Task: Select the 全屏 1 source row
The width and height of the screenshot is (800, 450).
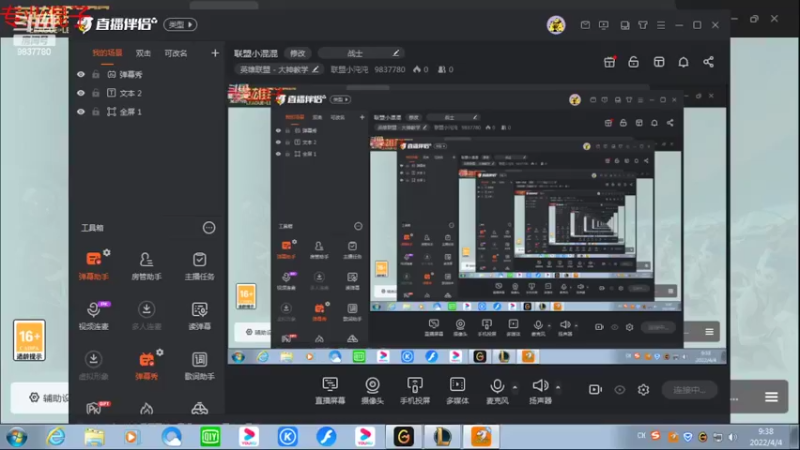Action: tap(147, 112)
